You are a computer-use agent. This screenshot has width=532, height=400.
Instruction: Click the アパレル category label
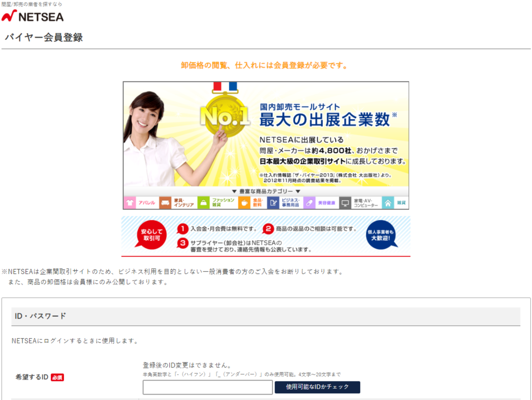pyautogui.click(x=147, y=203)
